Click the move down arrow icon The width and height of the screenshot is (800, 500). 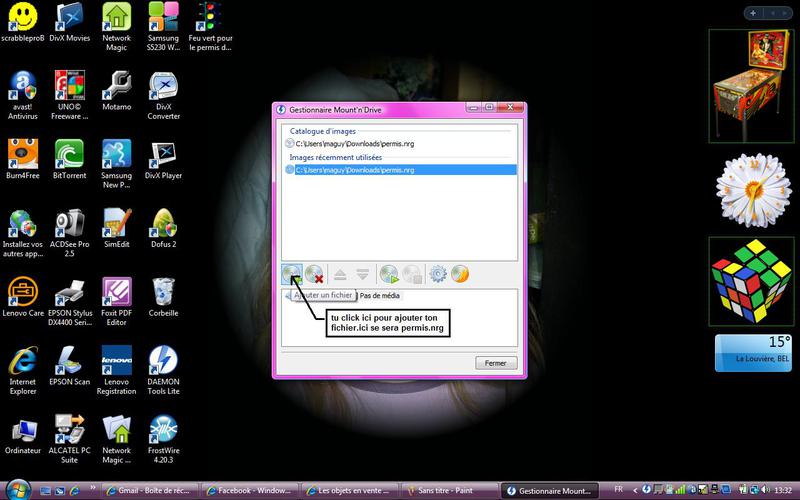(x=362, y=273)
